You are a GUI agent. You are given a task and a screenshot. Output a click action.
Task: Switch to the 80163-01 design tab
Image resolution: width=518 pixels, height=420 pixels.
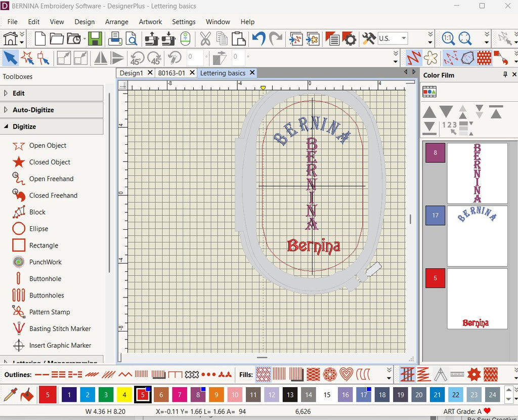coord(171,73)
